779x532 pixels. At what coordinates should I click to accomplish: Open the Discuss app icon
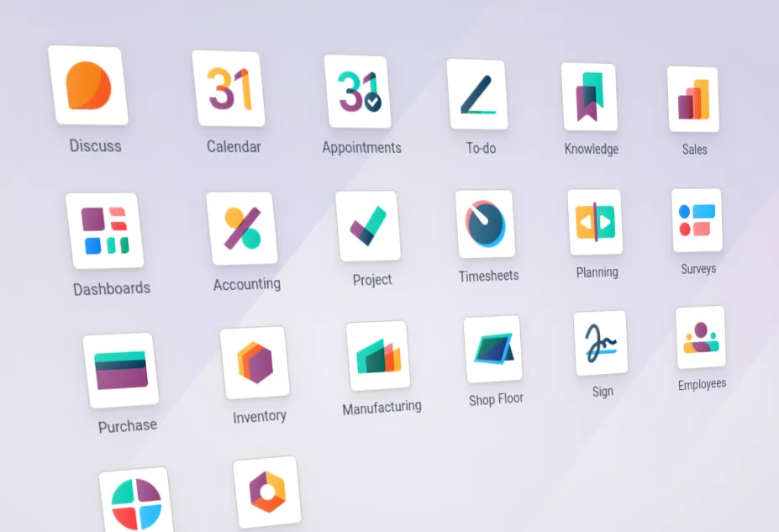[88, 85]
